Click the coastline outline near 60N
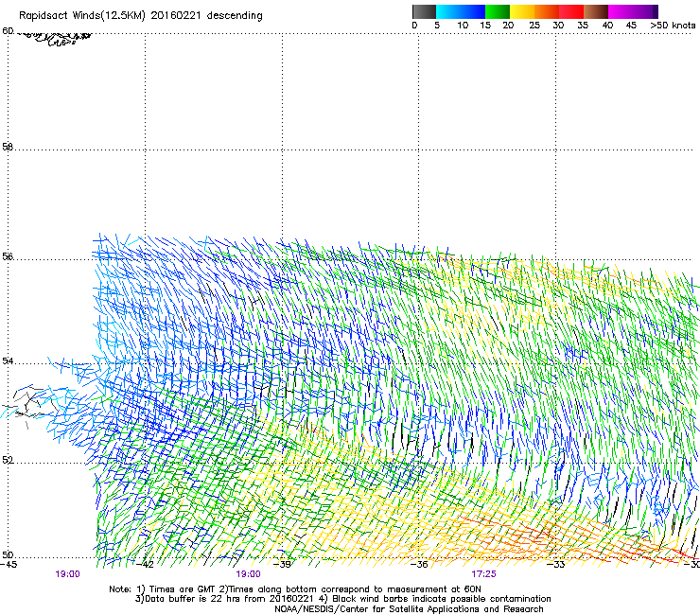 pyautogui.click(x=56, y=39)
